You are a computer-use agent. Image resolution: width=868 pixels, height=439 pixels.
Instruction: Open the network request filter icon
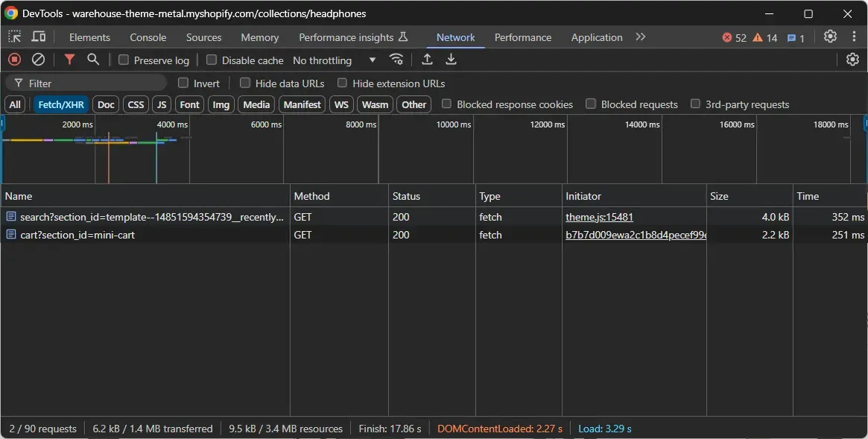[69, 60]
